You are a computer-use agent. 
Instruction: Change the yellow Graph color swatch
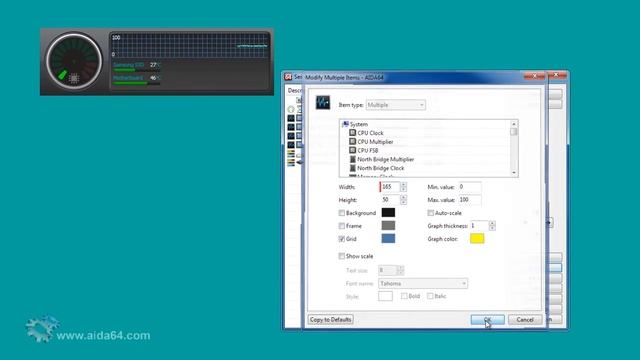[x=477, y=238]
